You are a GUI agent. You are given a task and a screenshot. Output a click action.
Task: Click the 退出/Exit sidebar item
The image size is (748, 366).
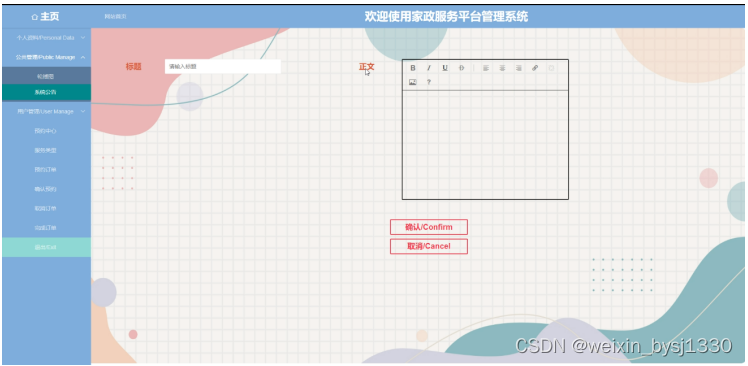46,247
